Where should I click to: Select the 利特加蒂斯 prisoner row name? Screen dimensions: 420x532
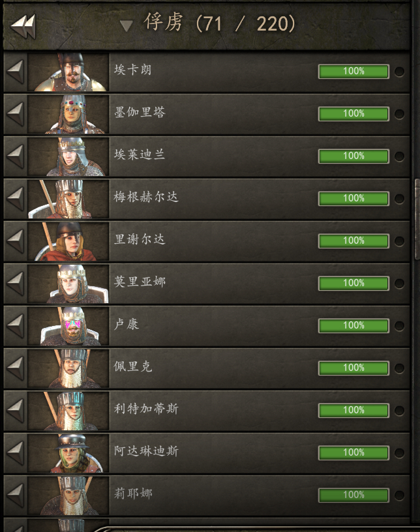pos(146,409)
